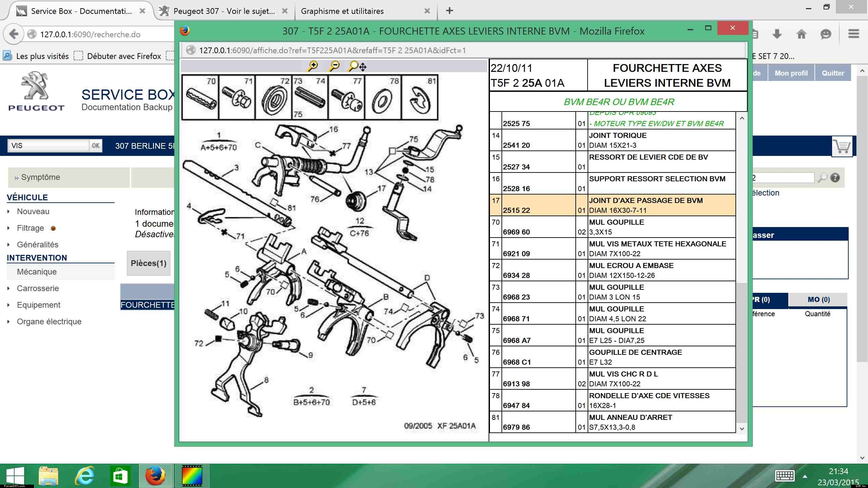Click the Firefox taskbar icon

pyautogui.click(x=155, y=476)
